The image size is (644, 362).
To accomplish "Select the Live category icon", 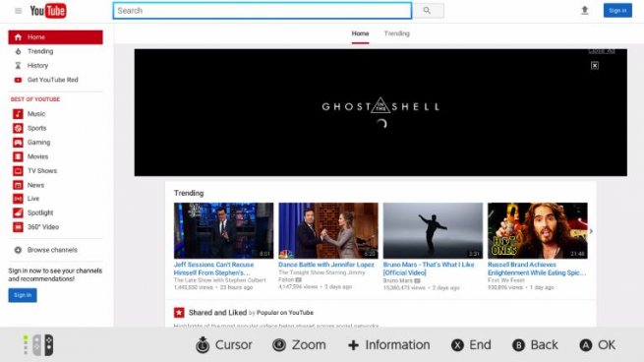I will [18, 199].
